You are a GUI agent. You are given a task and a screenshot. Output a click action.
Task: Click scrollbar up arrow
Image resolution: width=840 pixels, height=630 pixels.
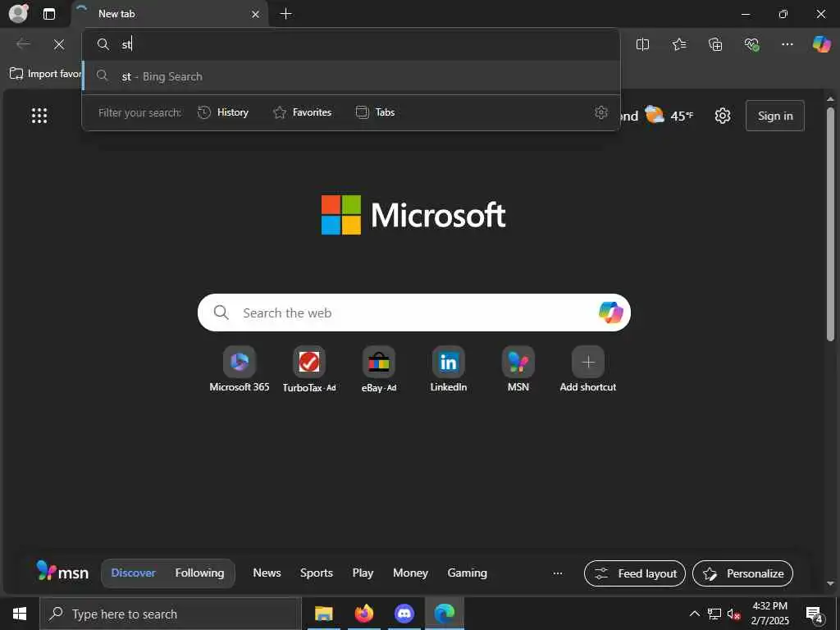[x=830, y=99]
